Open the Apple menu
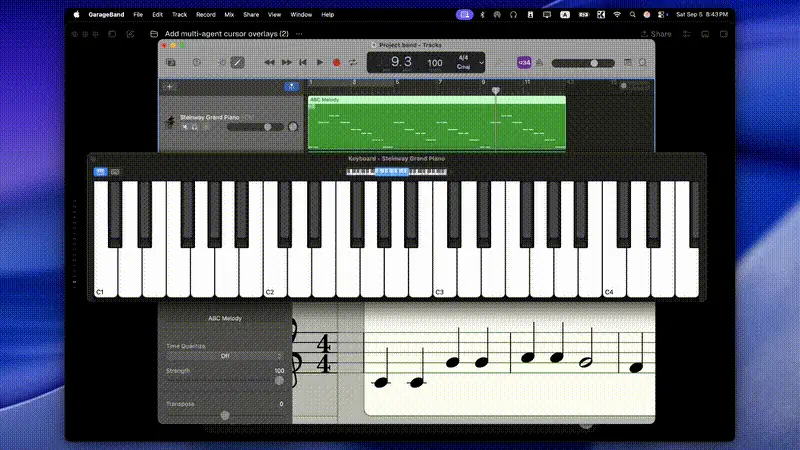 coord(77,15)
